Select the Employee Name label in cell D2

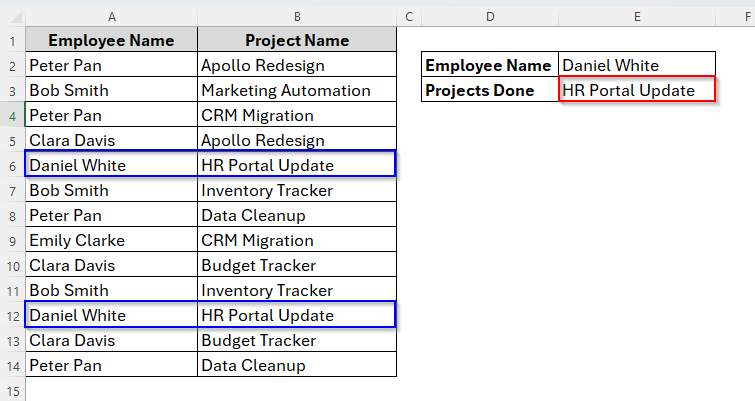490,66
